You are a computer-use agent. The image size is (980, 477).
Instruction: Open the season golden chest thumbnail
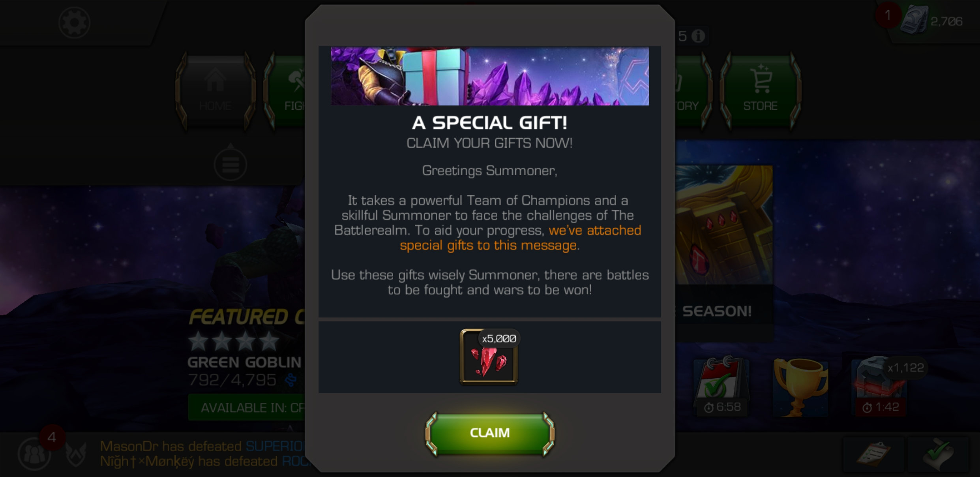coord(724,225)
